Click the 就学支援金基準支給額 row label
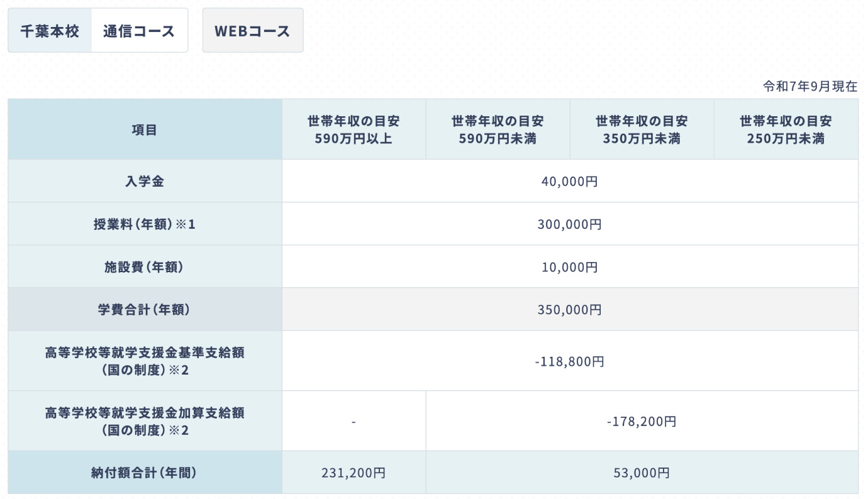 145,361
